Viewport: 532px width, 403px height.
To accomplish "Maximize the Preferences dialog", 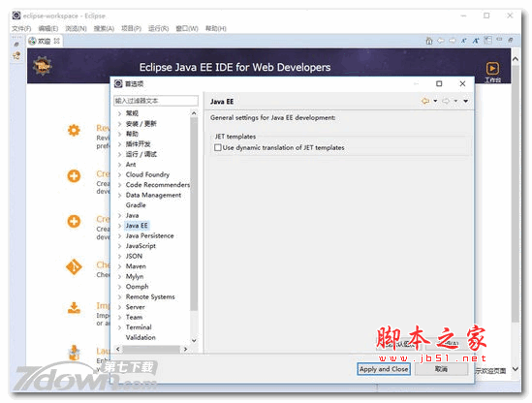I will coord(439,83).
